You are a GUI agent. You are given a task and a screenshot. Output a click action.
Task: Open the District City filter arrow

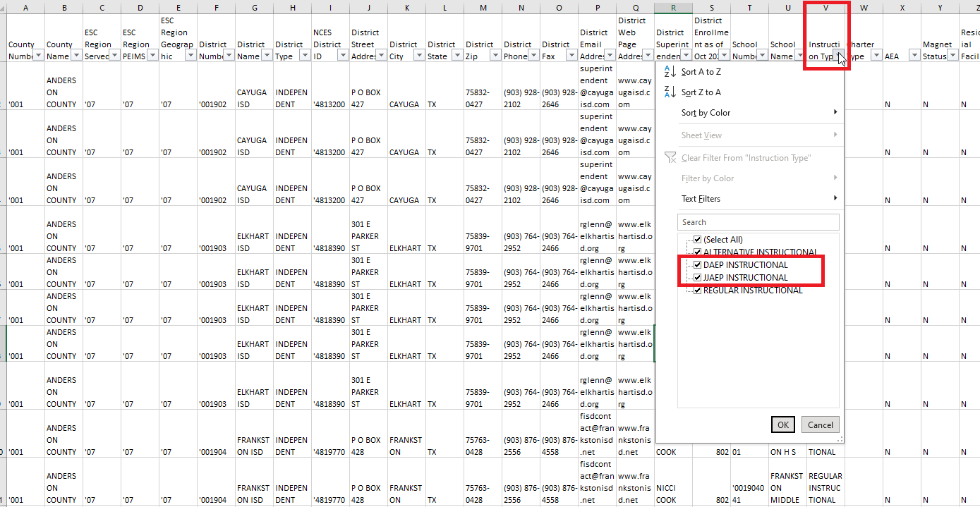click(419, 56)
